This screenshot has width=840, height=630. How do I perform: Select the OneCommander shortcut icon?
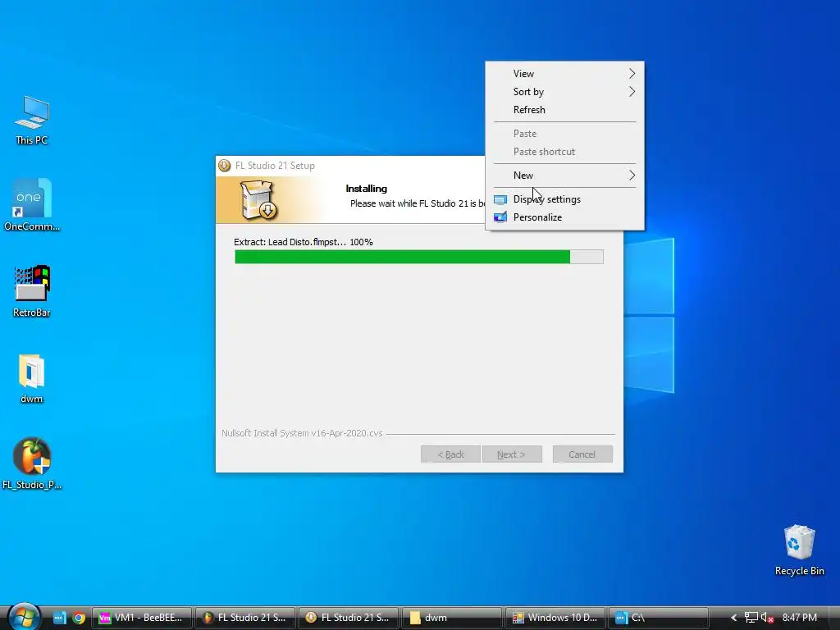32,205
